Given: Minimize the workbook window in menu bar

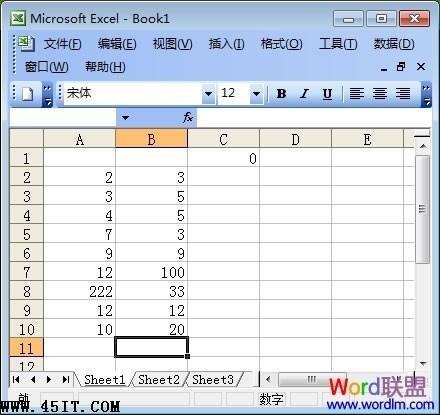Looking at the screenshot, I should coord(384,68).
